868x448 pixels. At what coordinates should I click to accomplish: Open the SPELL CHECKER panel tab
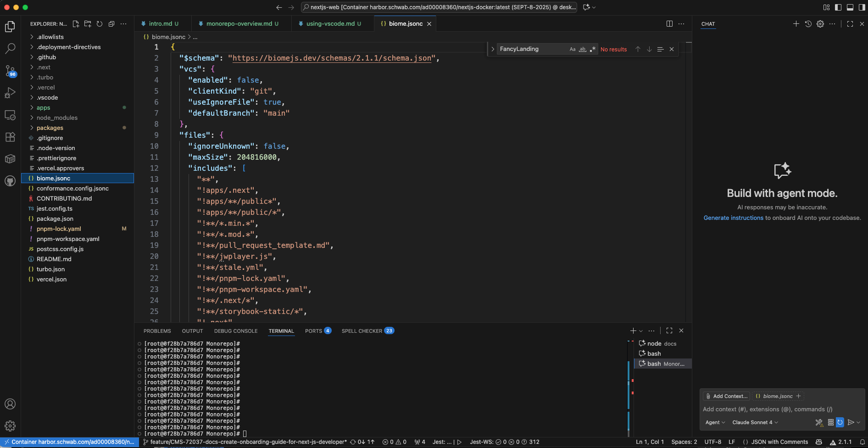coord(362,330)
